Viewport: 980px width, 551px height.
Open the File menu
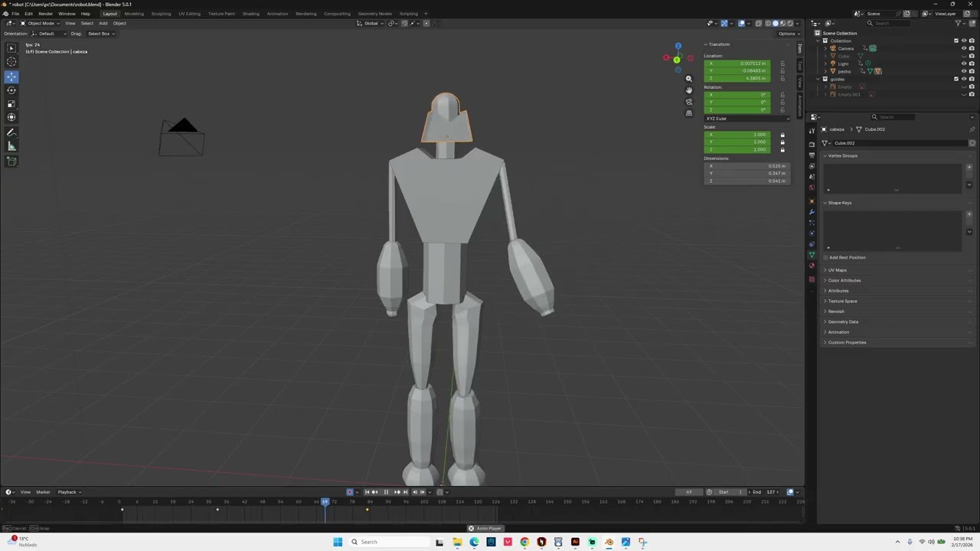[x=15, y=14]
